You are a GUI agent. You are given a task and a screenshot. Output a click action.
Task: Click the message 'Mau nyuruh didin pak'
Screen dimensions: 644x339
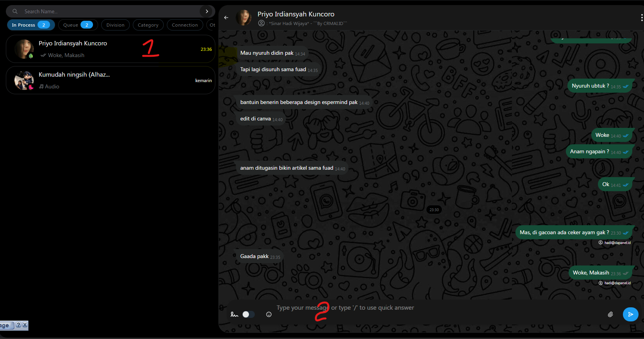[x=272, y=53]
